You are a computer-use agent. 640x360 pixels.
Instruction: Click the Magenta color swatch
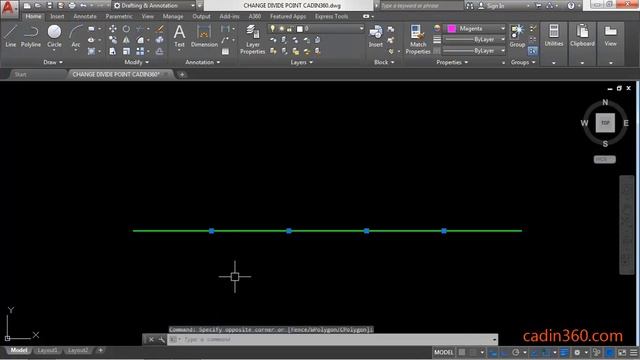451,29
